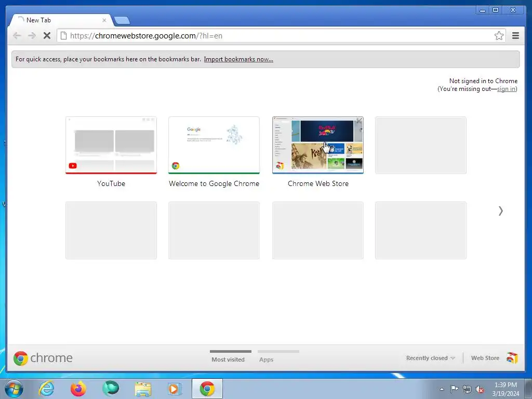532x399 pixels.
Task: Click Import bookmarks now link
Action: 238,59
